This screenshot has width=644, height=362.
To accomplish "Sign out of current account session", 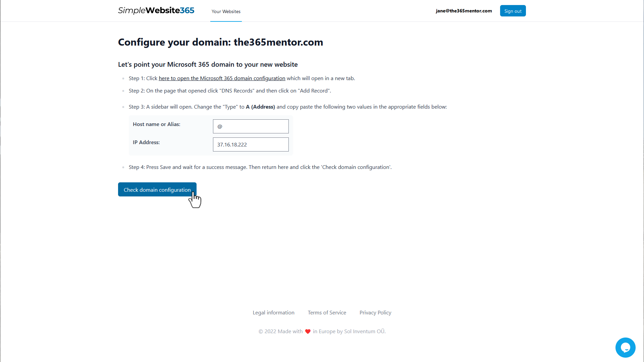I will pyautogui.click(x=513, y=11).
